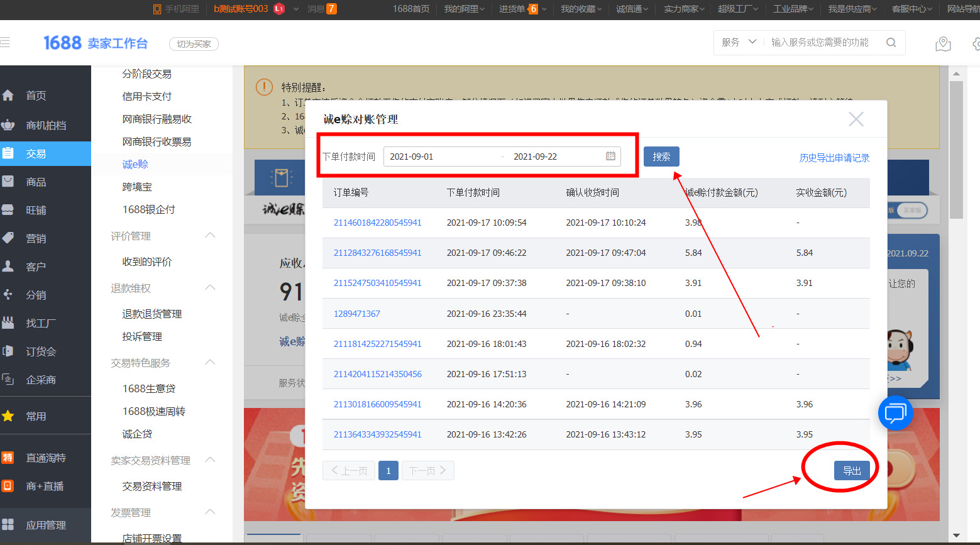Open 应用管理 grid icon in sidebar
980x545 pixels.
[x=9, y=525]
